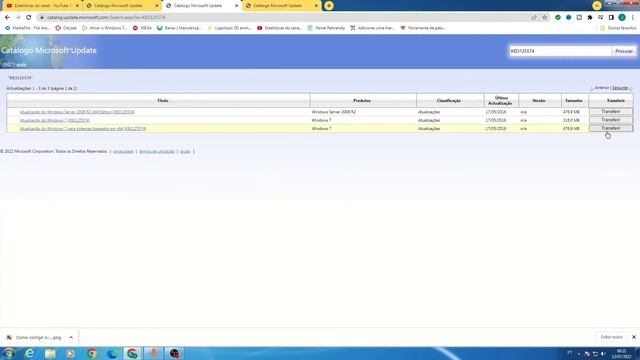640x360 pixels.
Task: Click the Seguinte pagination link
Action: (620, 88)
